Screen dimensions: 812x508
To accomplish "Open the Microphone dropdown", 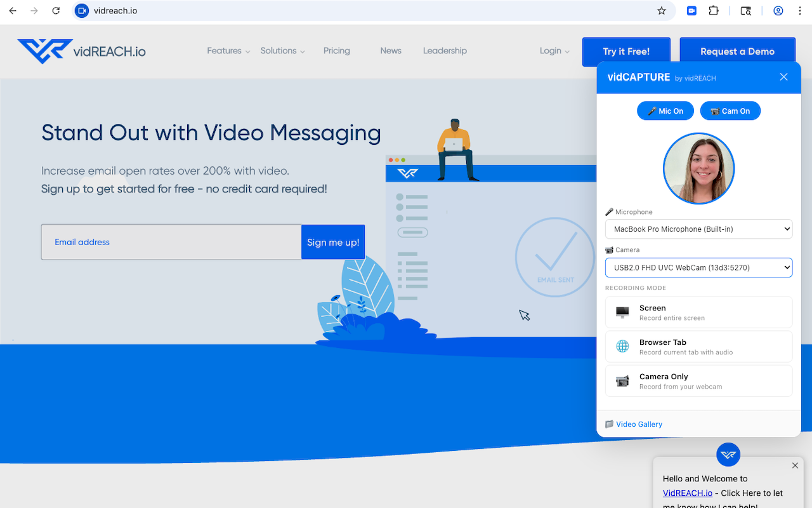I will coord(698,229).
